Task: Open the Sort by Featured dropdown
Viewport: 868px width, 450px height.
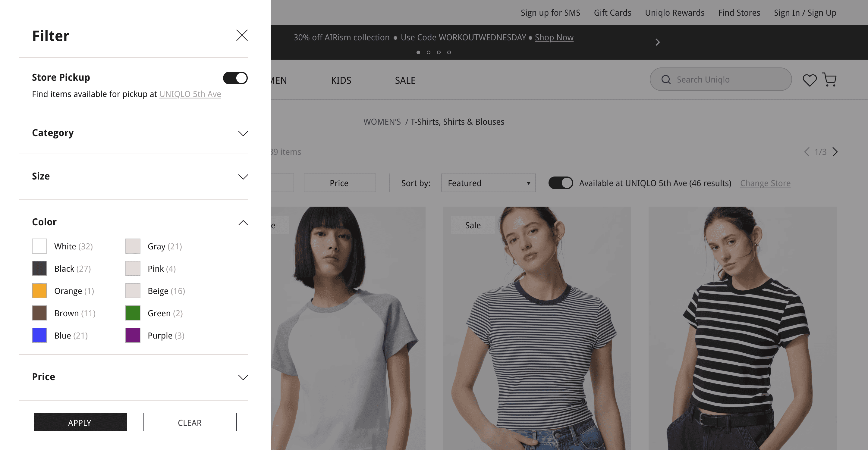Action: (488, 183)
